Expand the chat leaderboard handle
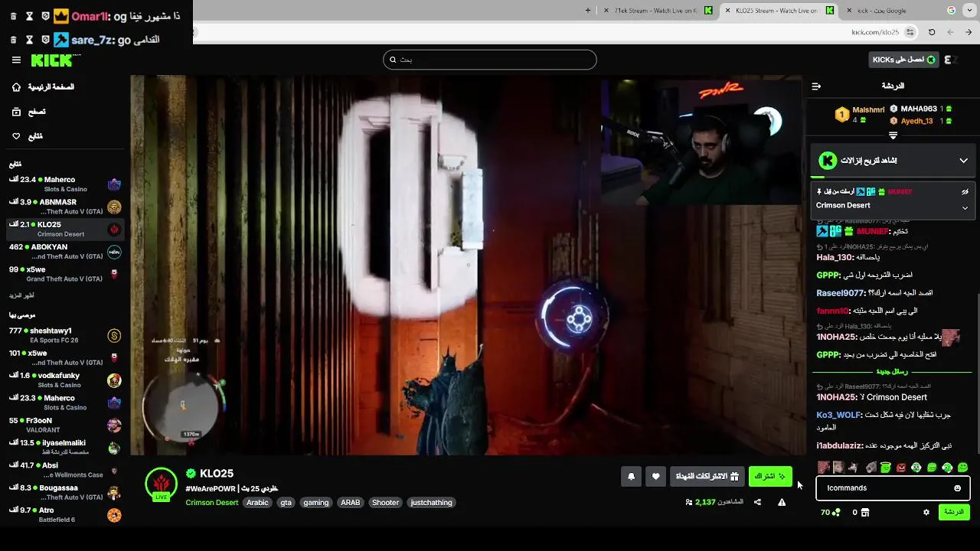The height and width of the screenshot is (551, 980). (x=893, y=135)
